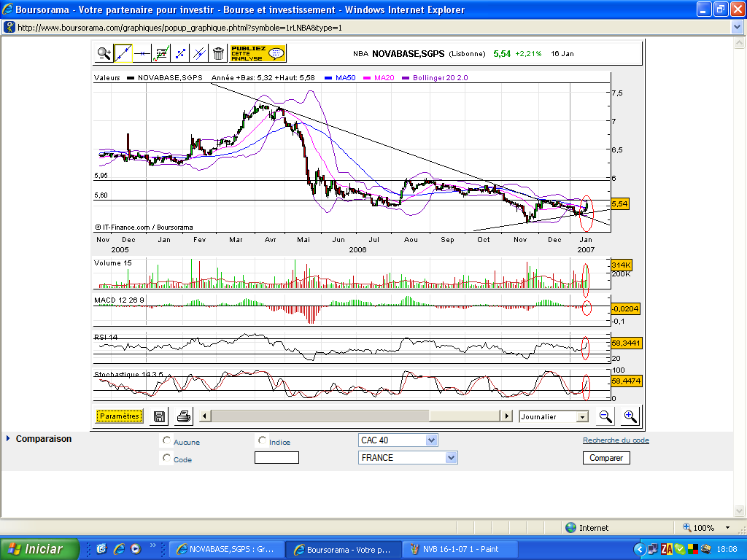Switch to NVB 16-1-07 Paint window
Screen dimensions: 747x560
click(460, 549)
